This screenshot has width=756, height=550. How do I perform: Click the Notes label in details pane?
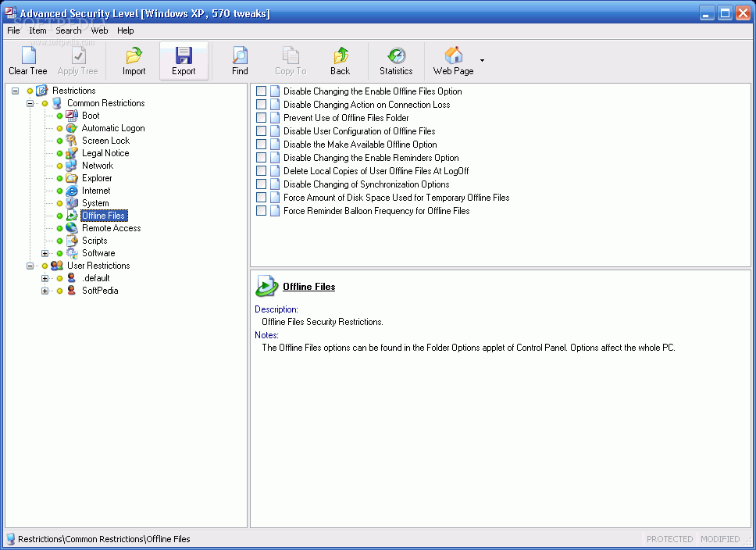[266, 335]
